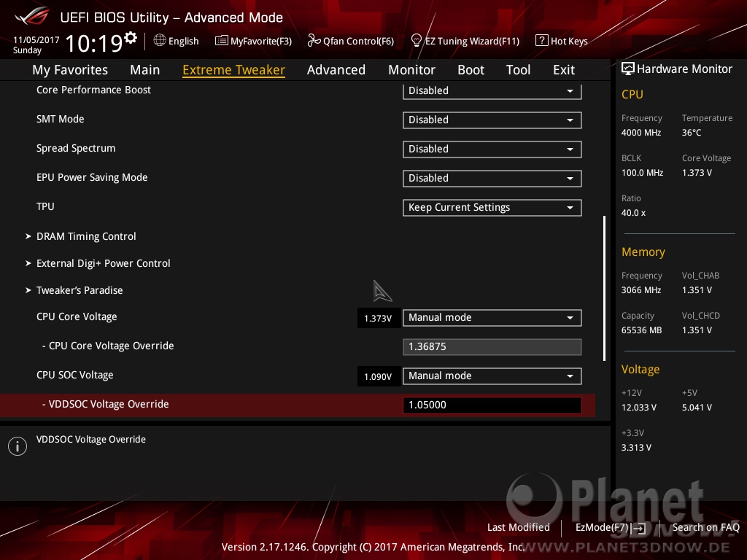The height and width of the screenshot is (560, 747).
Task: Click the 10:19 clock display
Action: [x=94, y=44]
